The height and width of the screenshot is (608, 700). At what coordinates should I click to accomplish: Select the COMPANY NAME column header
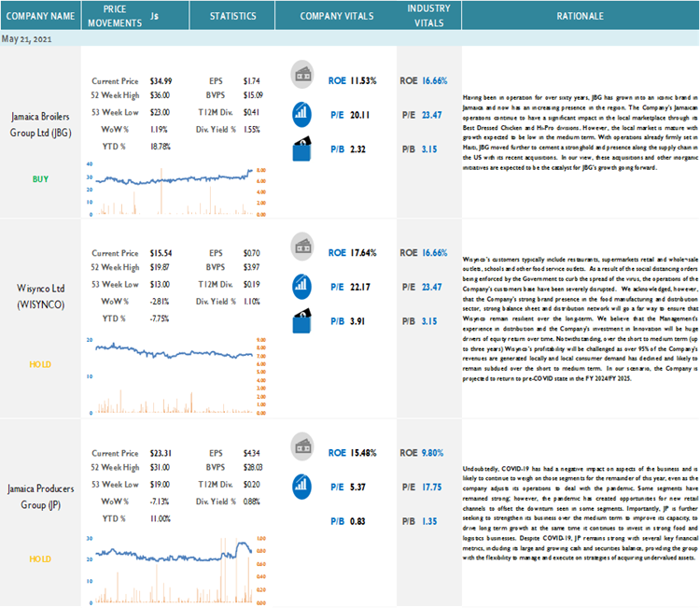(x=41, y=16)
